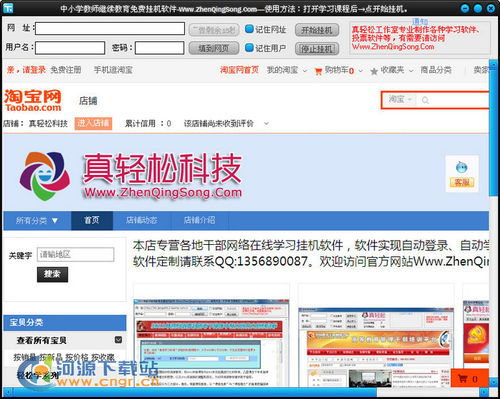Click the shopping cart icon next to 购物车

tap(318, 71)
